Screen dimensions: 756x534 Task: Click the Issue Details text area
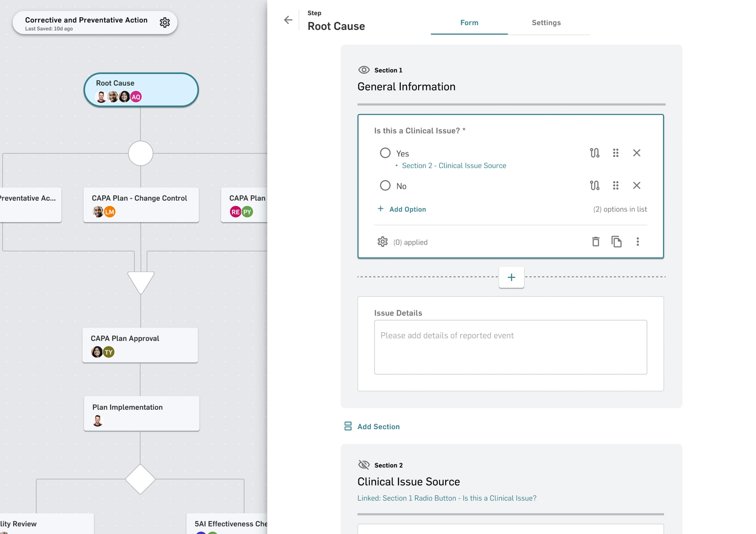pos(510,347)
